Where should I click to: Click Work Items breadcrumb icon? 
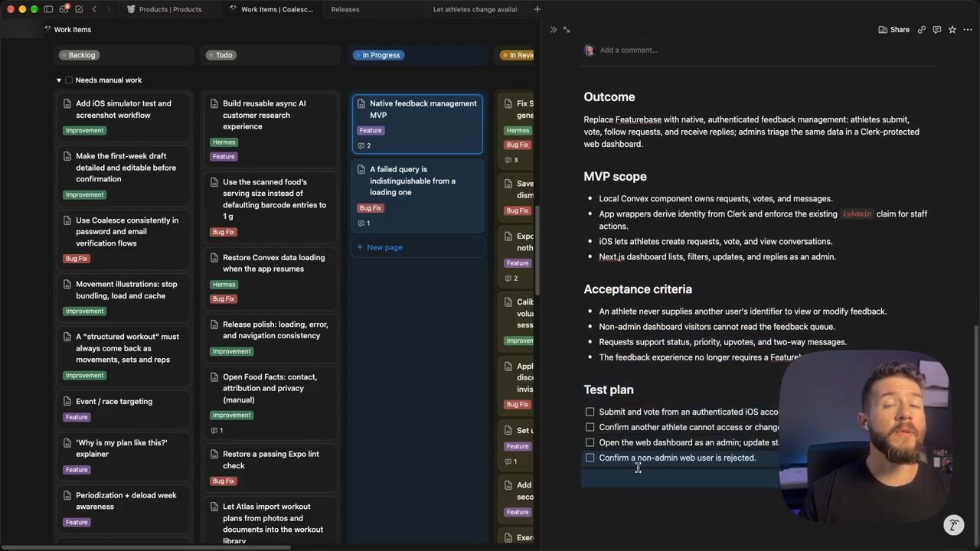click(47, 29)
